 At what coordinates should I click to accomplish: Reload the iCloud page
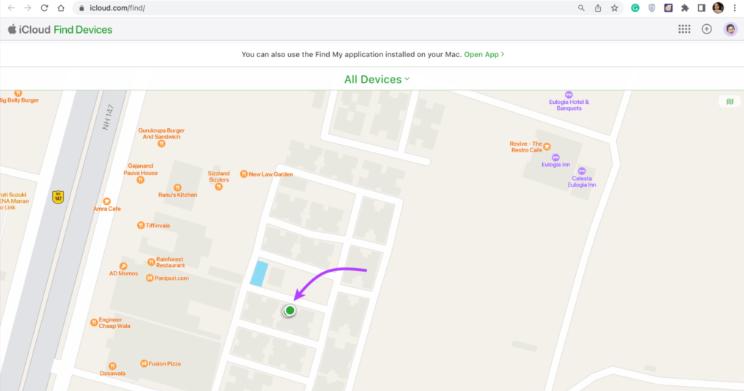(44, 8)
